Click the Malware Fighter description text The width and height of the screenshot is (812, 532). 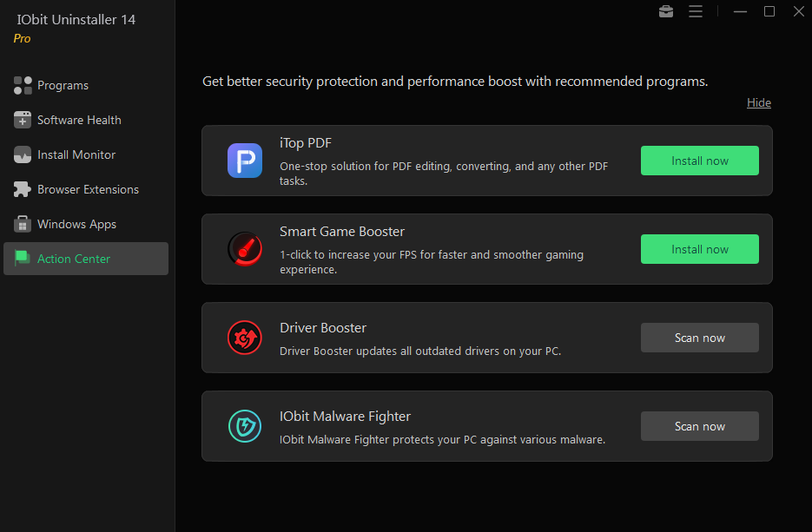(x=442, y=439)
